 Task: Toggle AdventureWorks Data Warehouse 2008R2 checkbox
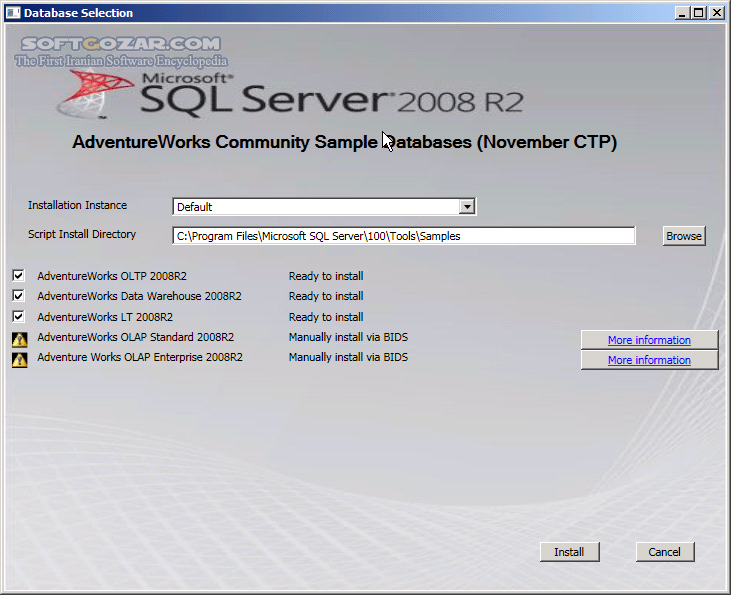tap(18, 296)
